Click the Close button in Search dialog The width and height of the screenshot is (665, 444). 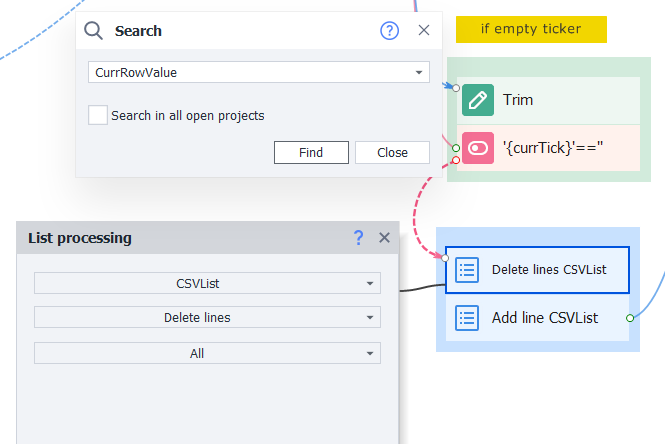(392, 153)
